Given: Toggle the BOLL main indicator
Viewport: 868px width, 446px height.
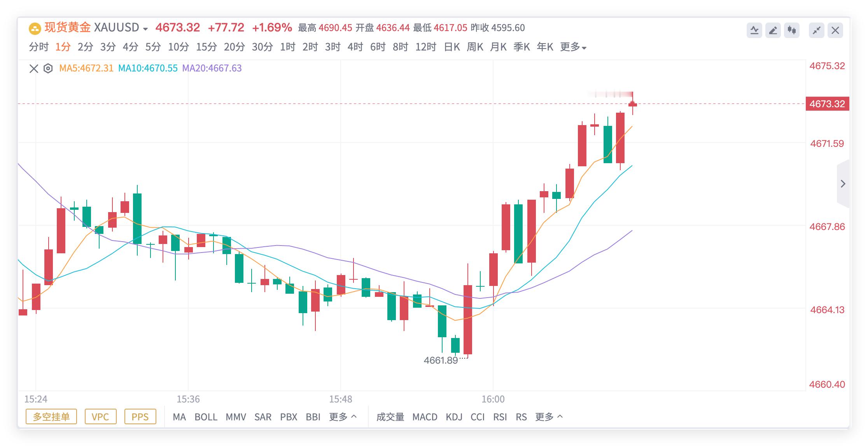Looking at the screenshot, I should point(206,417).
